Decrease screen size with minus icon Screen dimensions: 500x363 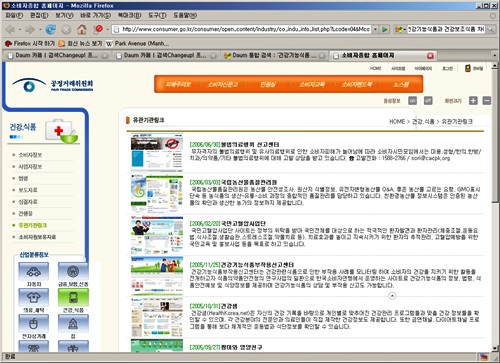(x=487, y=101)
